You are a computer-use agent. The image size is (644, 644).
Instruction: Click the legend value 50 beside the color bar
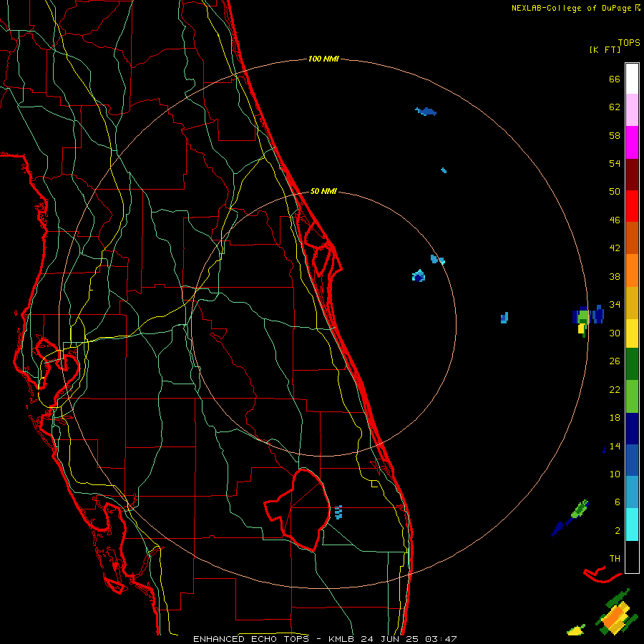tap(615, 192)
